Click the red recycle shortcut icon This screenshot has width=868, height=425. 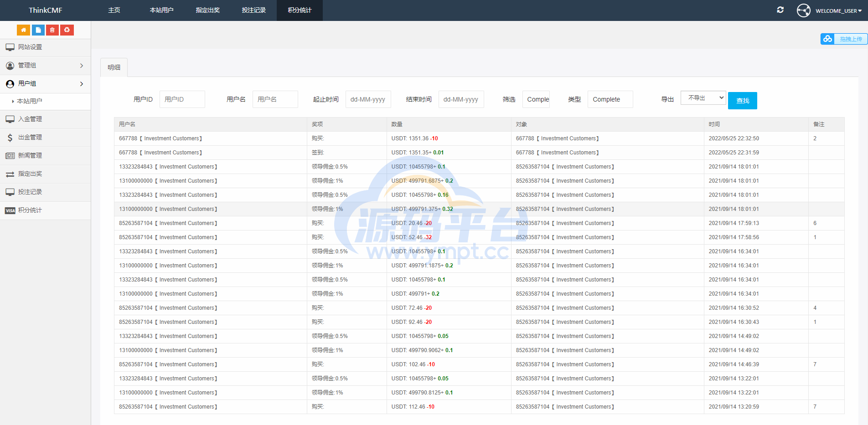tap(67, 30)
